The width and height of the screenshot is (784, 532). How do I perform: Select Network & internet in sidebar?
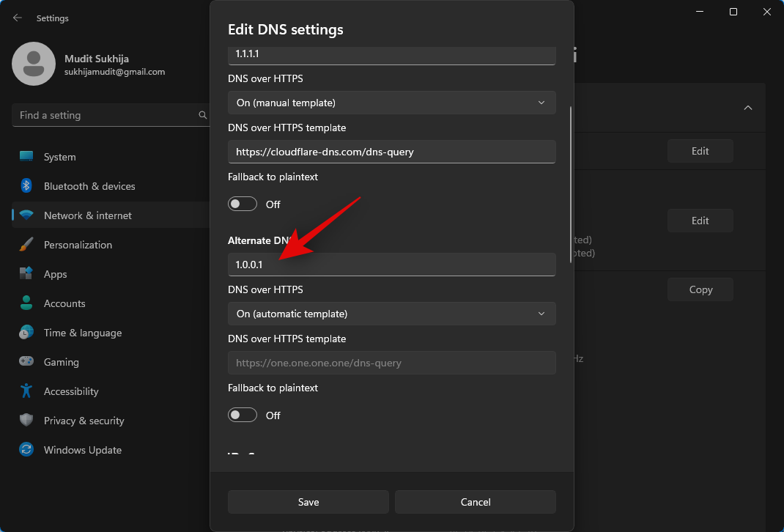(x=88, y=215)
